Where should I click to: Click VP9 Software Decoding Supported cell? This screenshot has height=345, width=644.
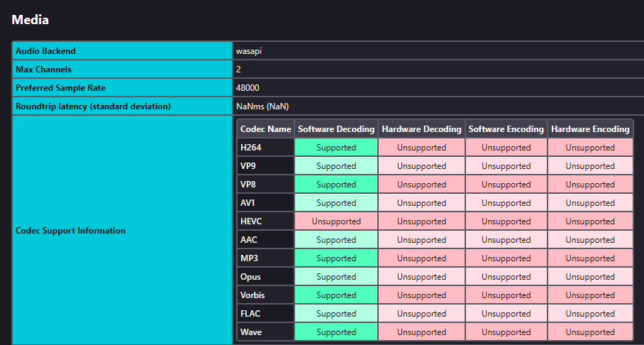(x=336, y=165)
